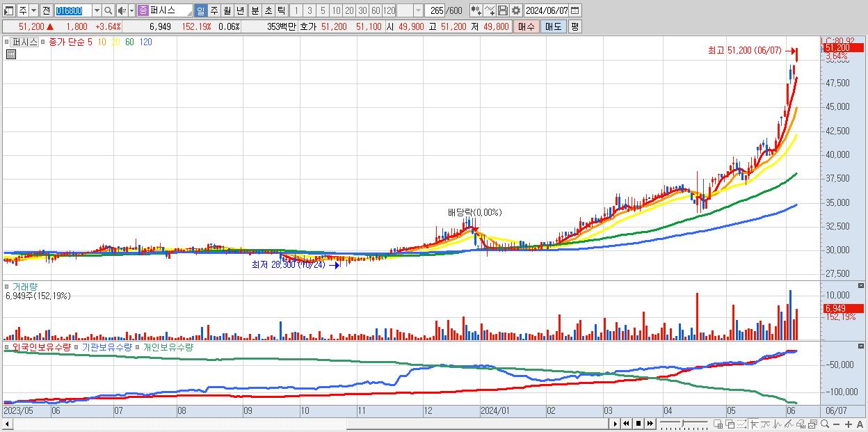Select the 일 daily period toggle
The height and width of the screenshot is (432, 868).
point(200,10)
